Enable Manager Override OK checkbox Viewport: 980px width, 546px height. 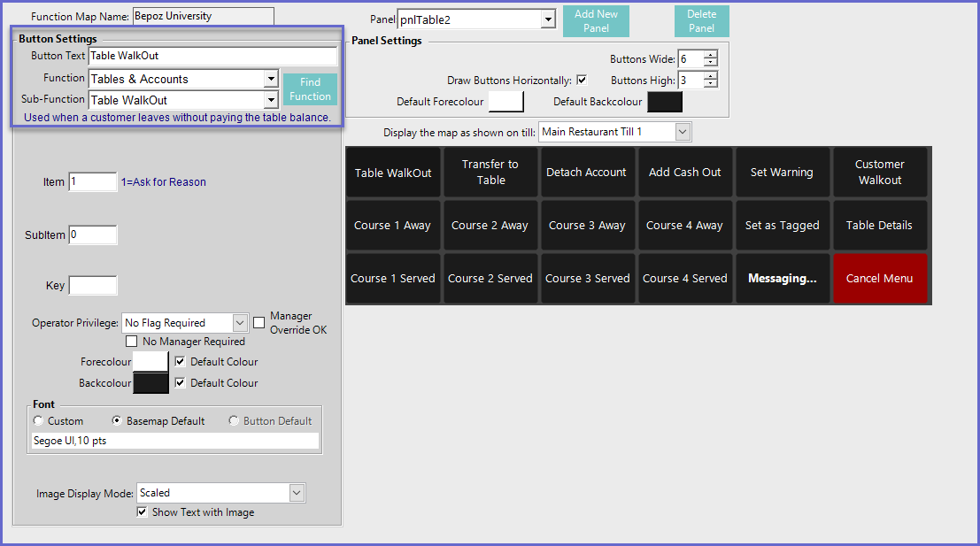pos(259,323)
